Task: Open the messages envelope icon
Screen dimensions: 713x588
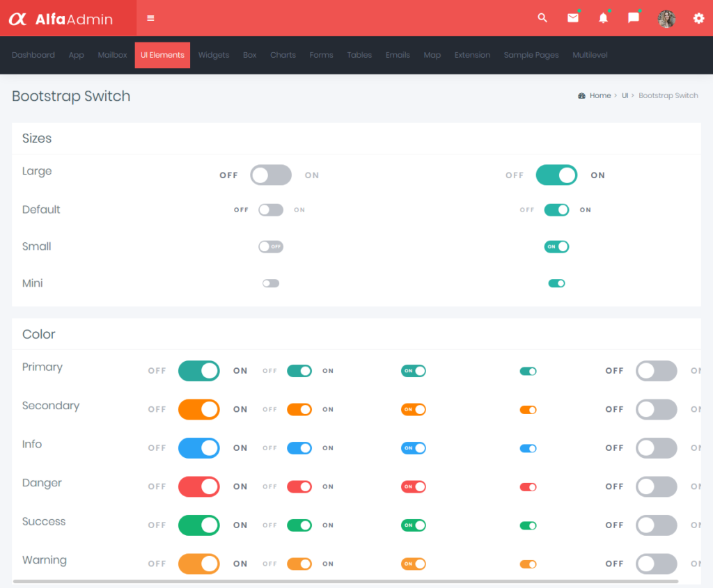Action: coord(573,19)
